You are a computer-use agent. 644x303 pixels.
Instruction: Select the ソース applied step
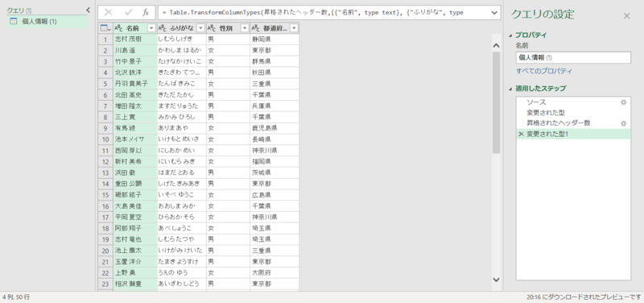(x=573, y=102)
